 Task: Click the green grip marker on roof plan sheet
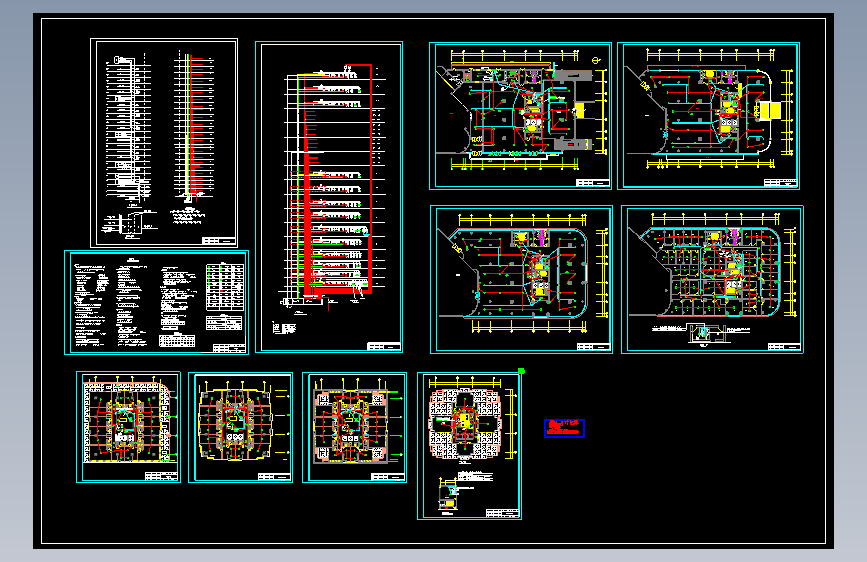tap(521, 371)
